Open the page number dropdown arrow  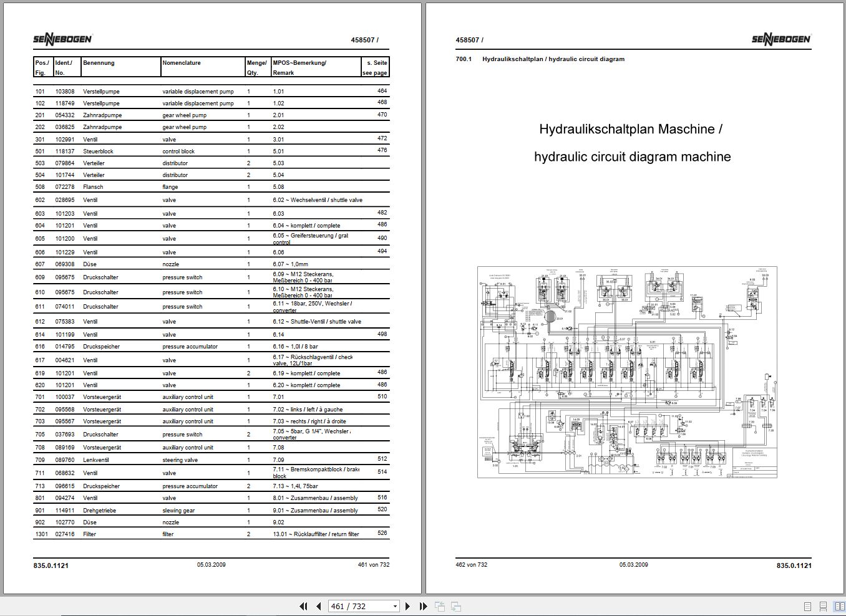(x=394, y=606)
